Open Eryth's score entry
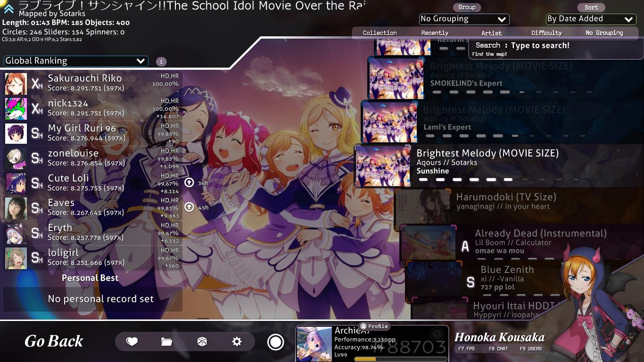Screen dimensions: 644x362 coord(93,233)
